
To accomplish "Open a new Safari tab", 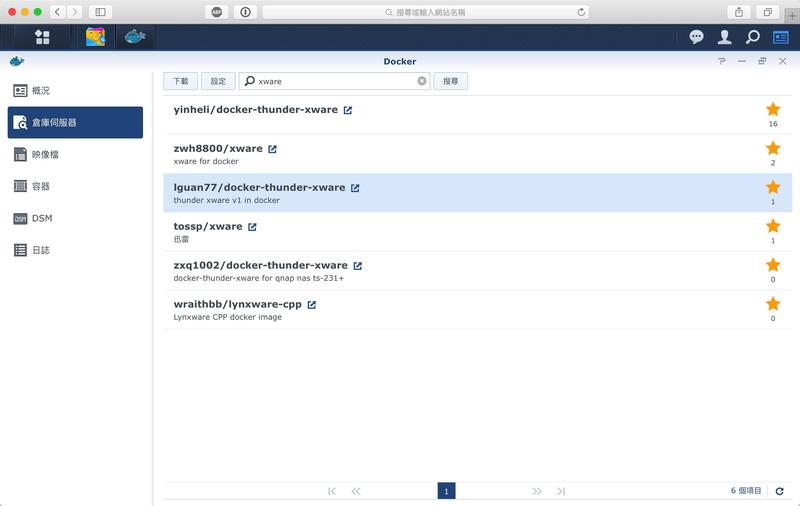I will pos(792,16).
